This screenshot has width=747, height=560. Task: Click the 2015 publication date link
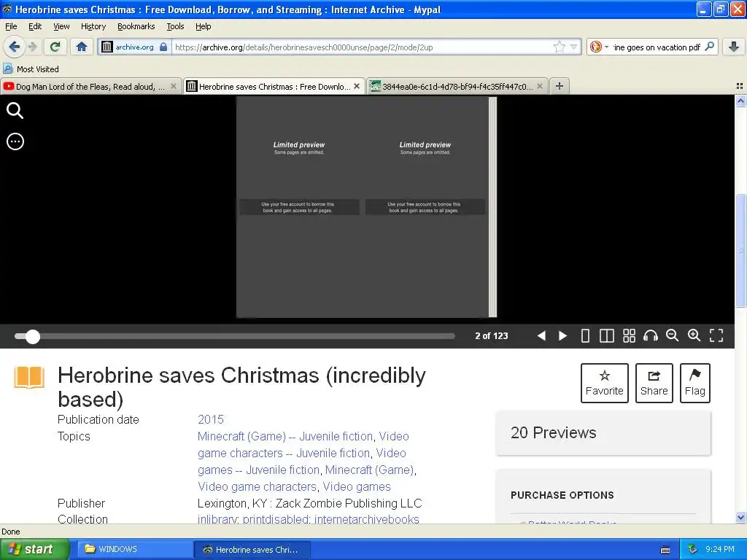pos(211,419)
